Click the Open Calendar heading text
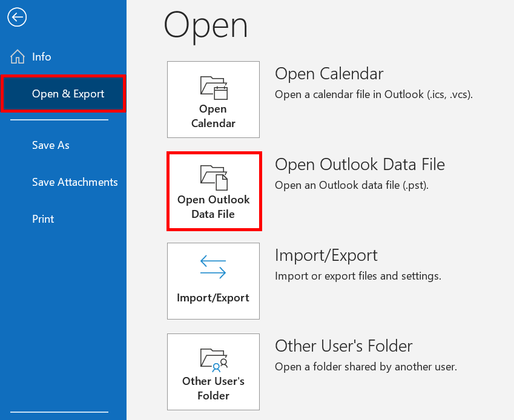This screenshot has width=514, height=420. 329,73
